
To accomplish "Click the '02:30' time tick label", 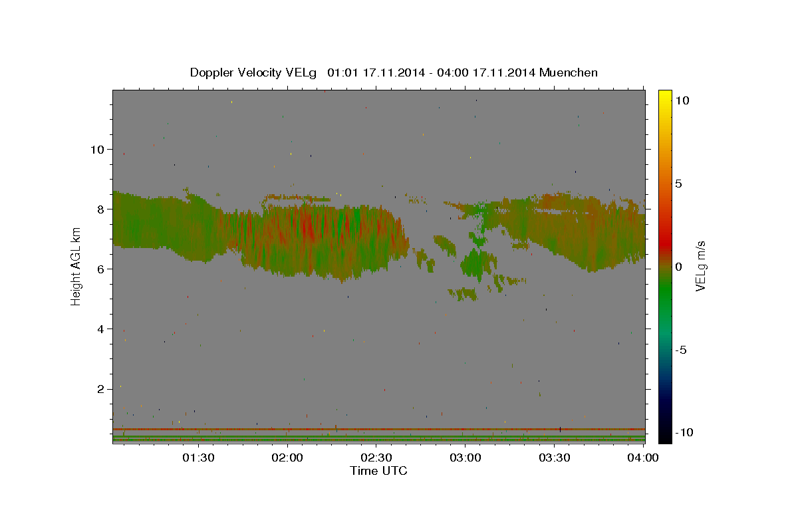I will click(376, 458).
